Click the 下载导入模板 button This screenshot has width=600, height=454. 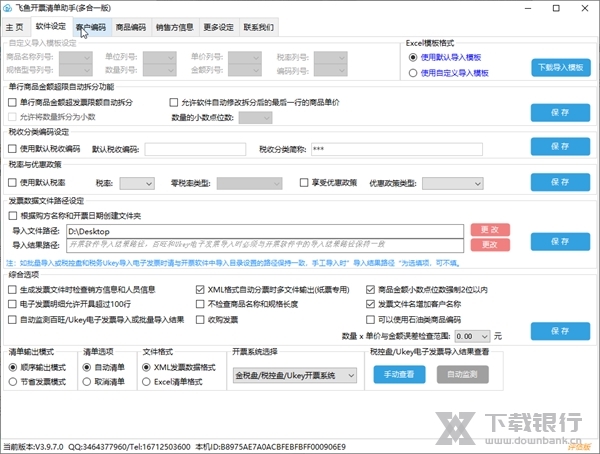click(x=561, y=68)
